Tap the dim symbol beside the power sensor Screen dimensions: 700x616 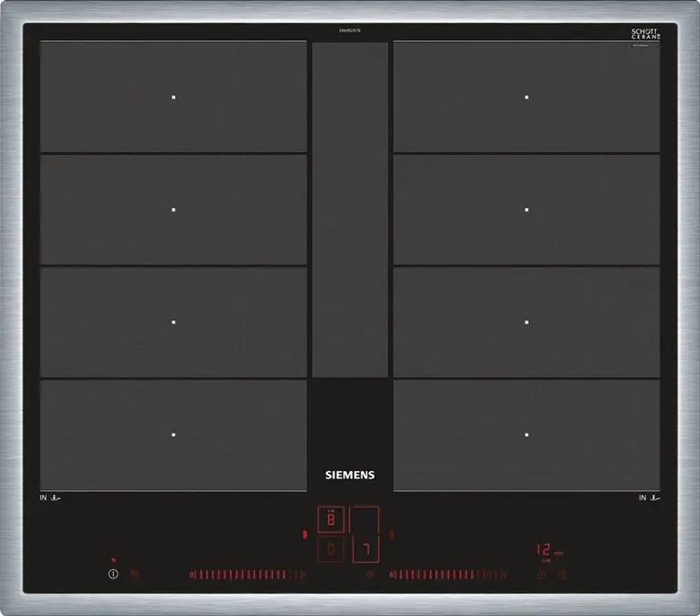point(135,574)
